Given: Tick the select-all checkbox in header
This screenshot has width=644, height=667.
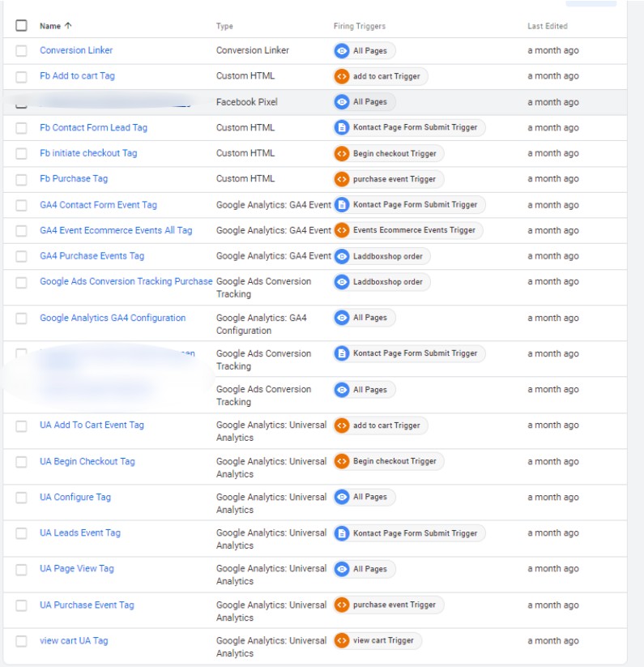Looking at the screenshot, I should pos(21,25).
